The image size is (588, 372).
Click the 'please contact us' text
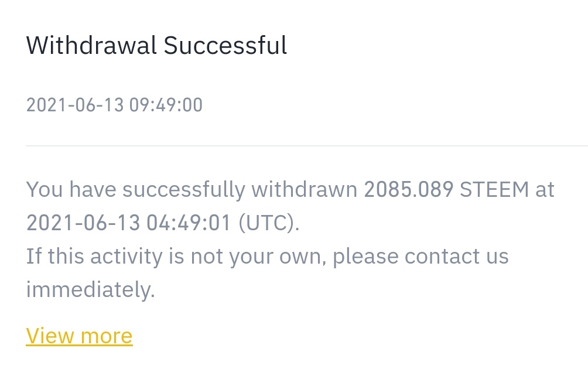click(x=421, y=257)
